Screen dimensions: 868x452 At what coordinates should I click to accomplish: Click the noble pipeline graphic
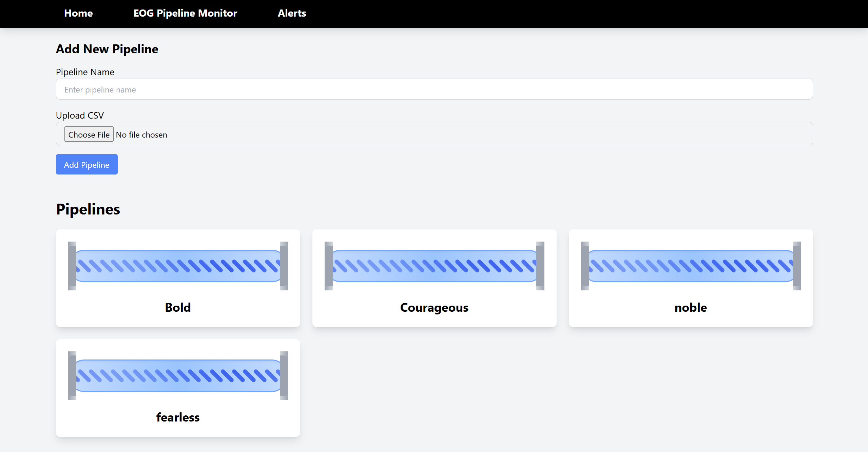[691, 266]
